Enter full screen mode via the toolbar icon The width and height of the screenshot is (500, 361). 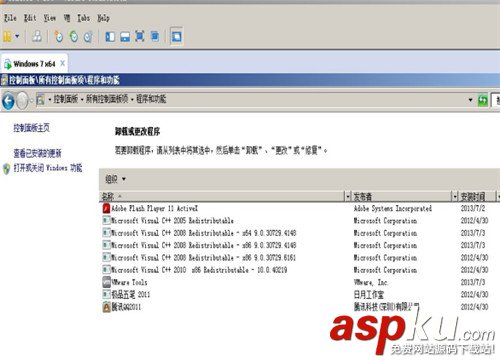tap(140, 36)
